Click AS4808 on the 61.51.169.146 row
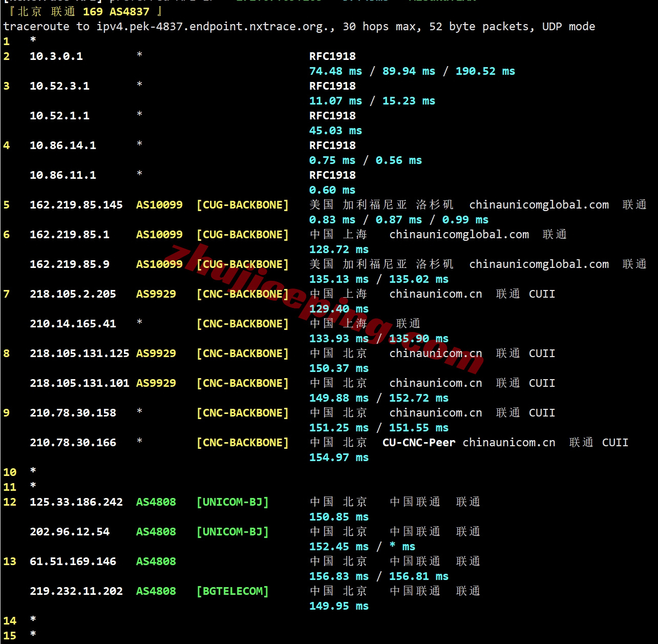This screenshot has width=658, height=644. coord(156,562)
